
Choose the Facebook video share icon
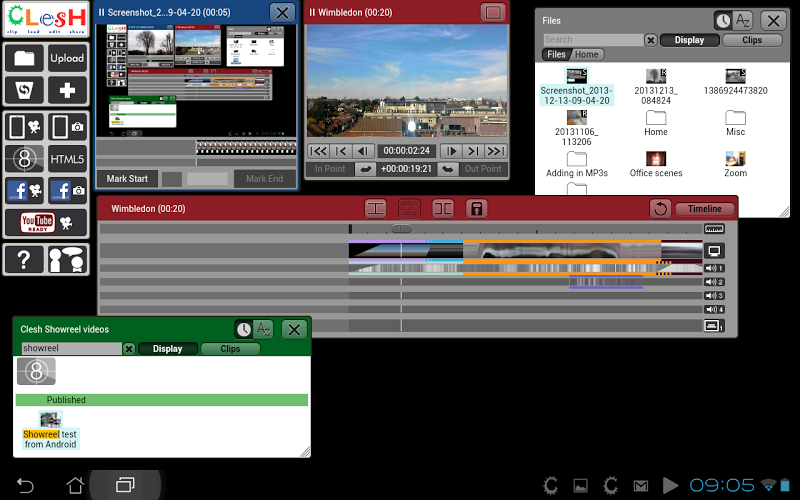24,191
